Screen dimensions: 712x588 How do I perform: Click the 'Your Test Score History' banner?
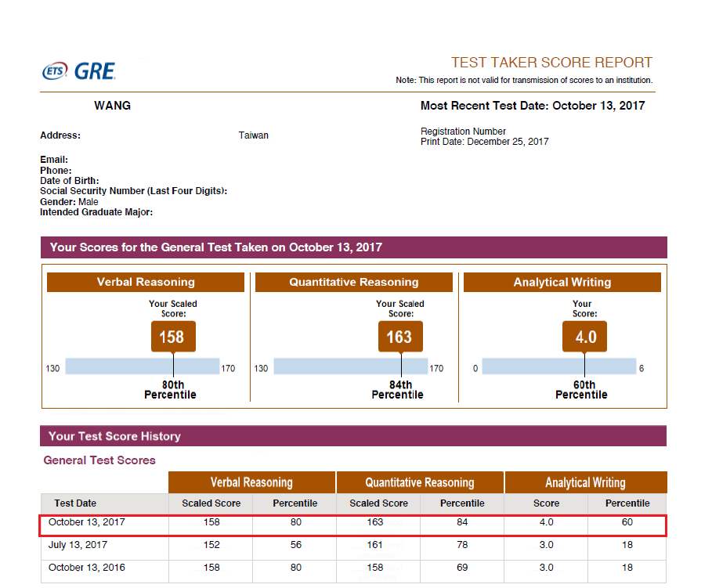coord(353,436)
